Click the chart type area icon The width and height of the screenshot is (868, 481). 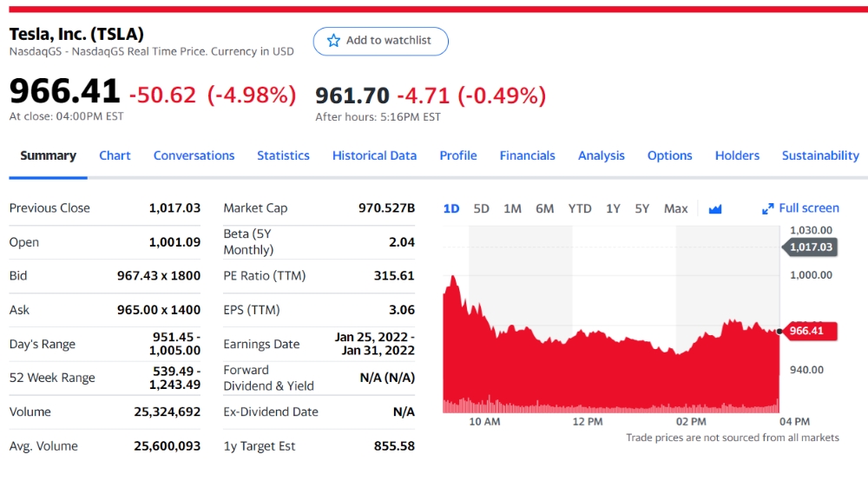(x=715, y=208)
